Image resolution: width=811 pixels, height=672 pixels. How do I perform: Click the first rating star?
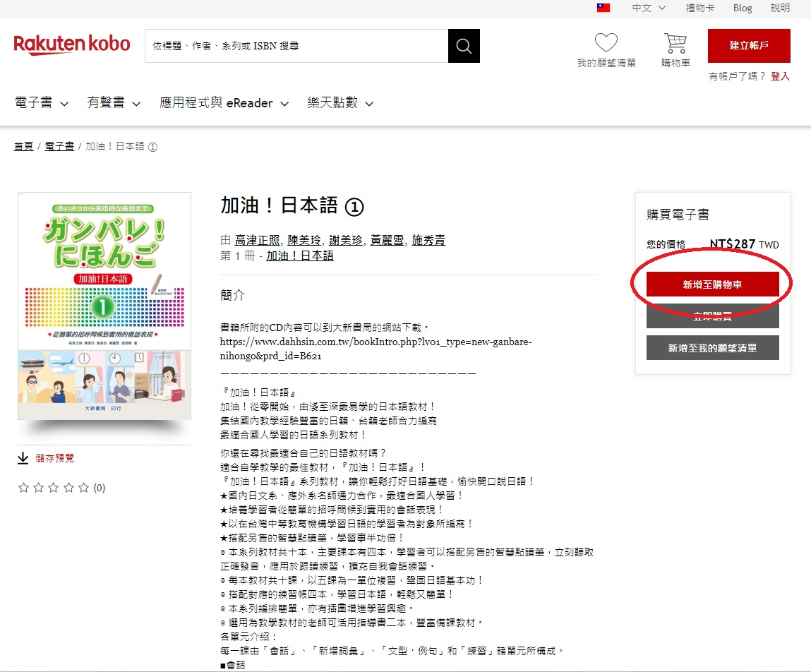[x=23, y=488]
